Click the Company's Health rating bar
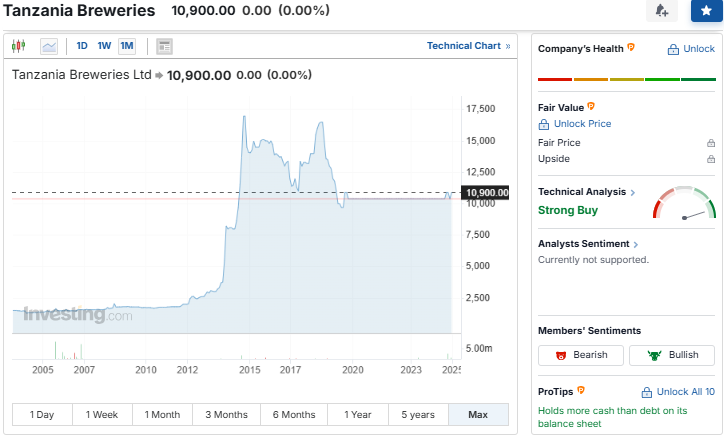Image resolution: width=724 pixels, height=438 pixels. click(627, 79)
